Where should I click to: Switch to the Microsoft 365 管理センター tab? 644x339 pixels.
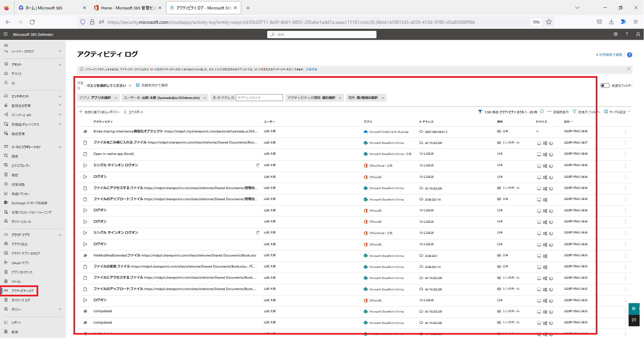(x=127, y=8)
